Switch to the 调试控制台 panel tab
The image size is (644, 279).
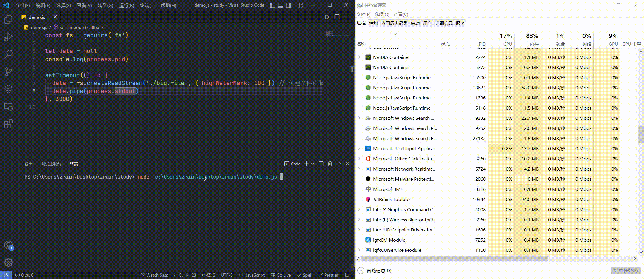pos(51,164)
